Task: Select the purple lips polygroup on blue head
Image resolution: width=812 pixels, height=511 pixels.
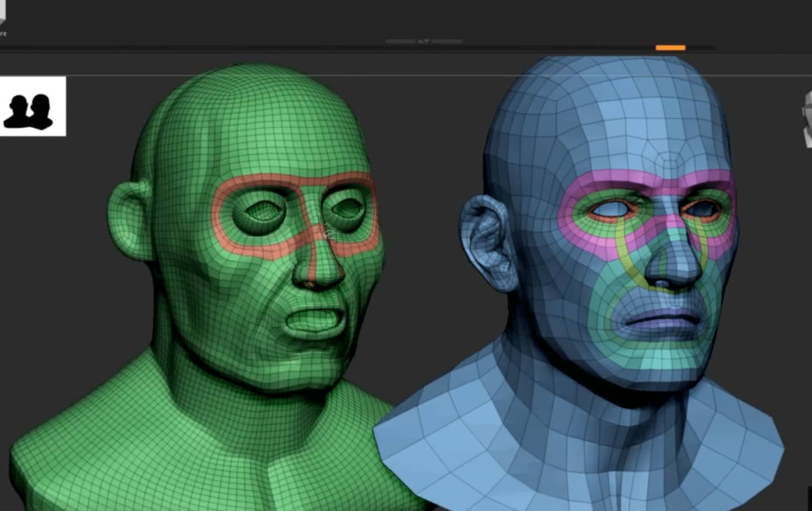Action: point(661,319)
